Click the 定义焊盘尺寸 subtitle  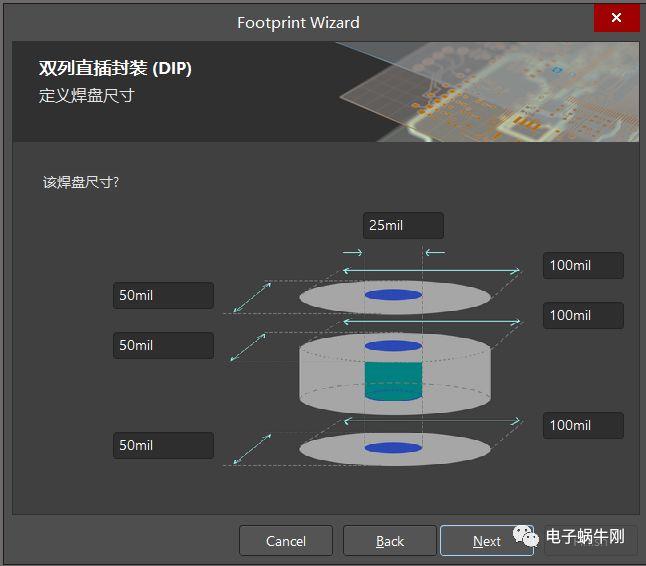(87, 96)
